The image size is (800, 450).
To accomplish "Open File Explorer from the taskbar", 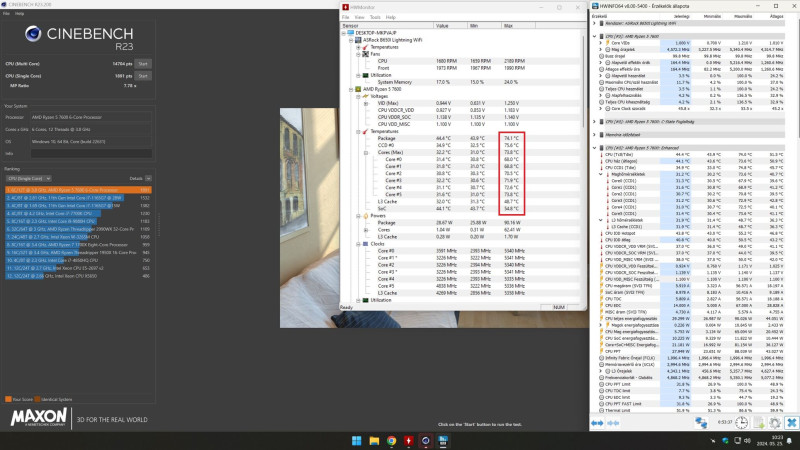I will [374, 441].
